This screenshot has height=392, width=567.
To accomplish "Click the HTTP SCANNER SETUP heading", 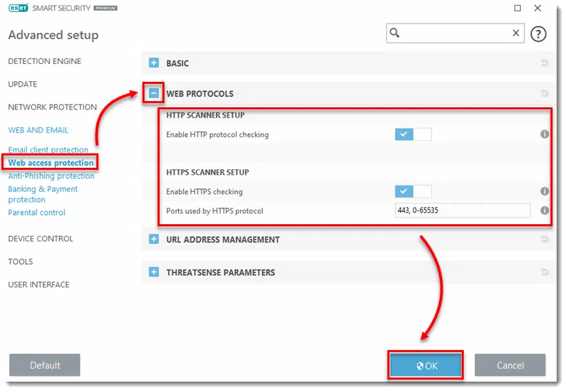I will (205, 116).
